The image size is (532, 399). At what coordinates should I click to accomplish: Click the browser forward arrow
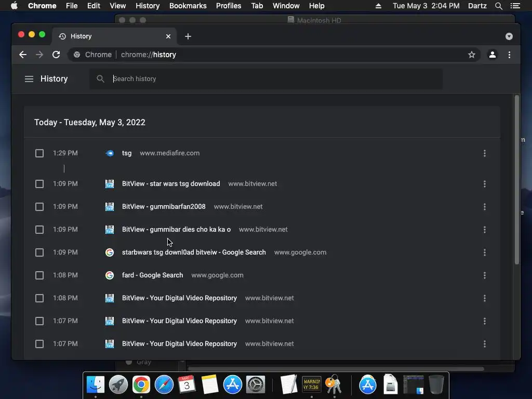(39, 55)
